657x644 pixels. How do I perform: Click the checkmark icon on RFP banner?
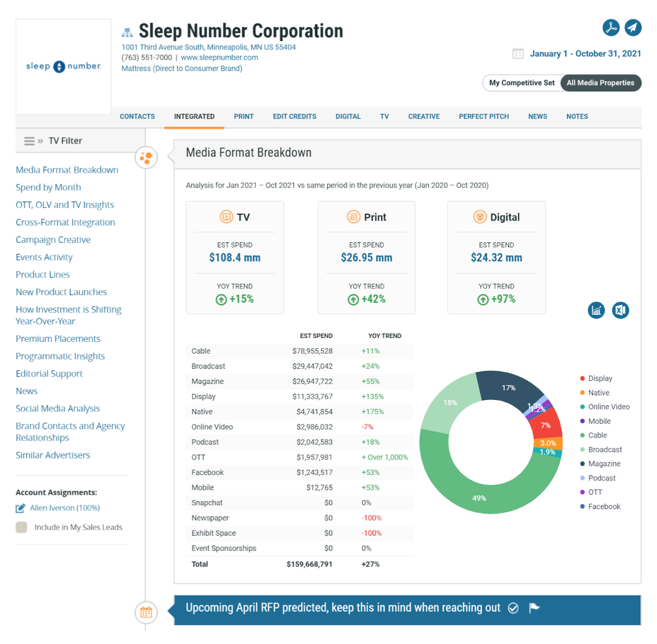click(513, 608)
